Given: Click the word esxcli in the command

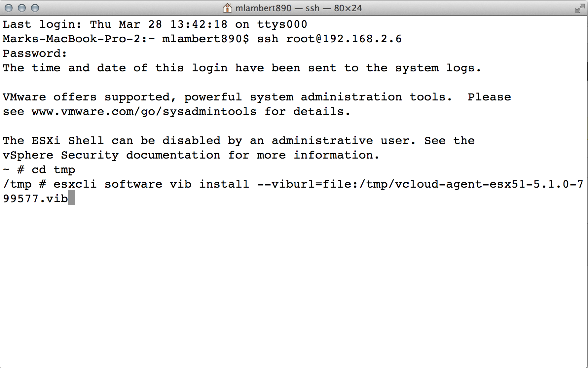Looking at the screenshot, I should 75,184.
